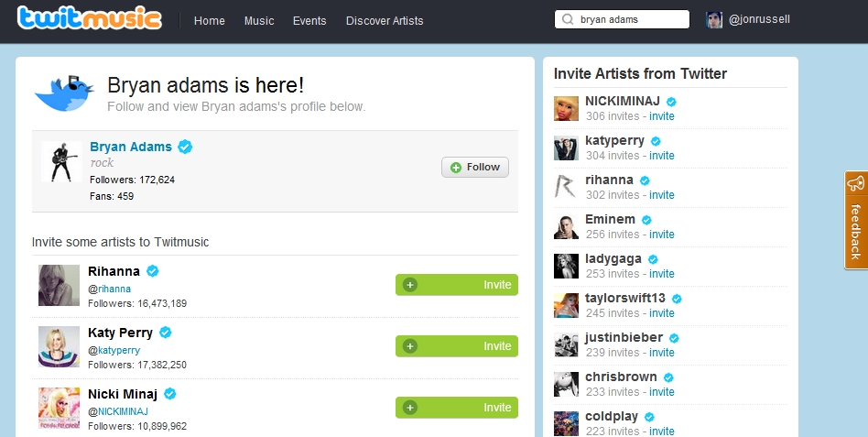Click the Invite Artists from Twitter heading
Screen dimensions: 868x437
pyautogui.click(x=641, y=73)
